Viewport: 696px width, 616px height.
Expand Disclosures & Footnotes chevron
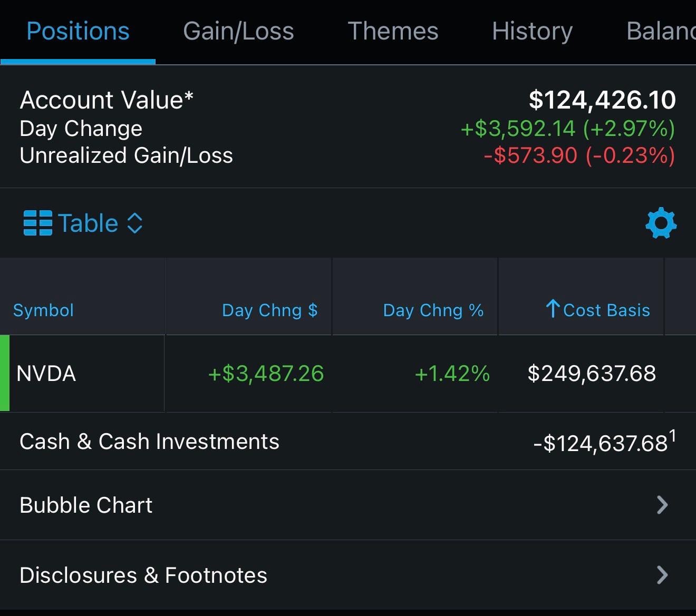(x=662, y=575)
